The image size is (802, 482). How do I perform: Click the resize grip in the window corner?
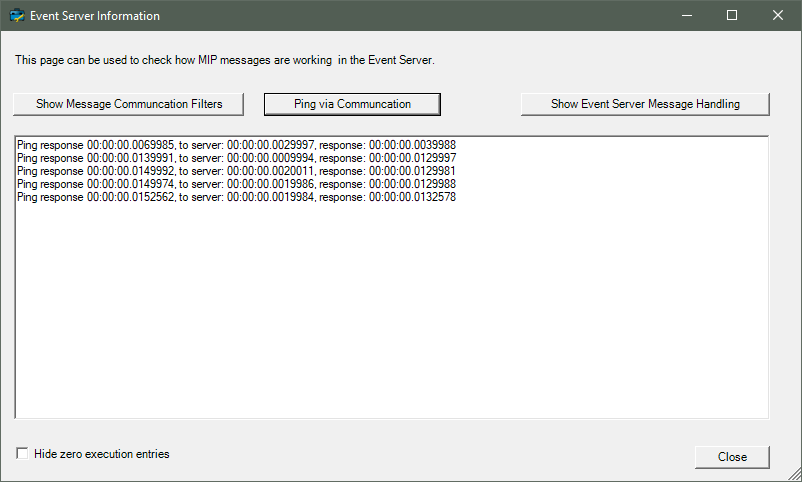(795, 475)
